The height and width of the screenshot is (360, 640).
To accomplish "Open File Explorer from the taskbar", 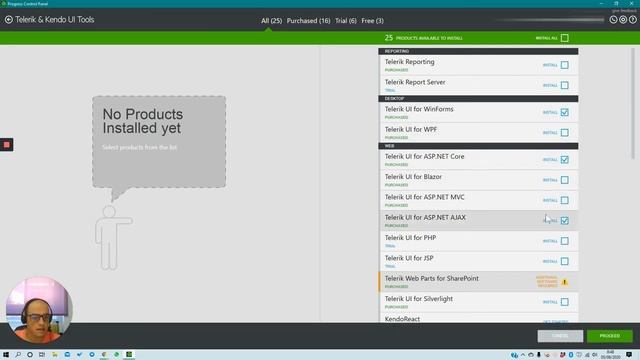I will (55, 355).
